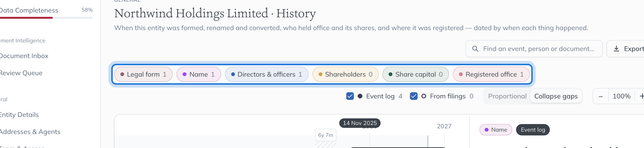This screenshot has height=148, width=644.
Task: Uncheck the From filings checkbox
Action: (414, 96)
